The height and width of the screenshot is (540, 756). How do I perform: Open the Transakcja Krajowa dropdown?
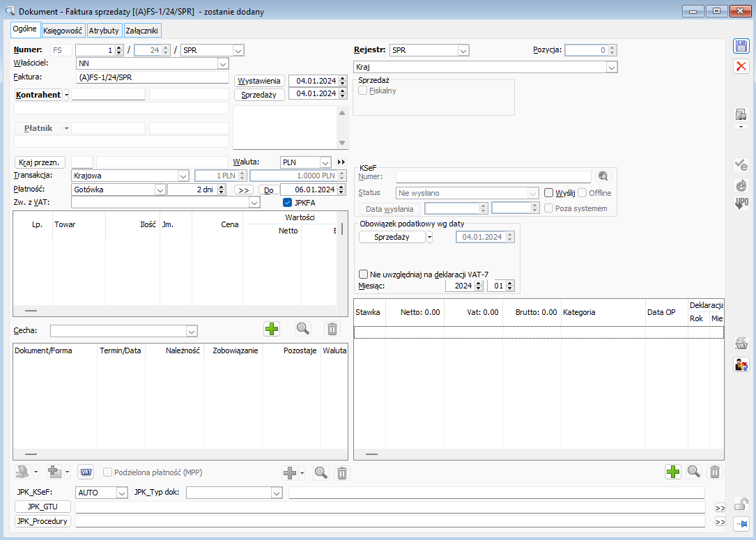pyautogui.click(x=183, y=176)
